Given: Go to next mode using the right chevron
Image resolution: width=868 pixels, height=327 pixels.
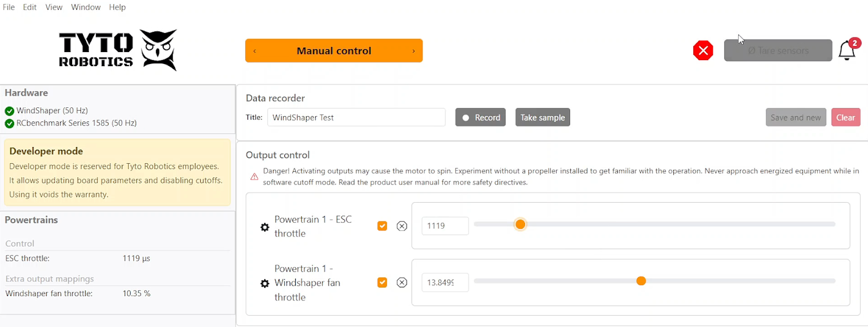Looking at the screenshot, I should [x=413, y=51].
